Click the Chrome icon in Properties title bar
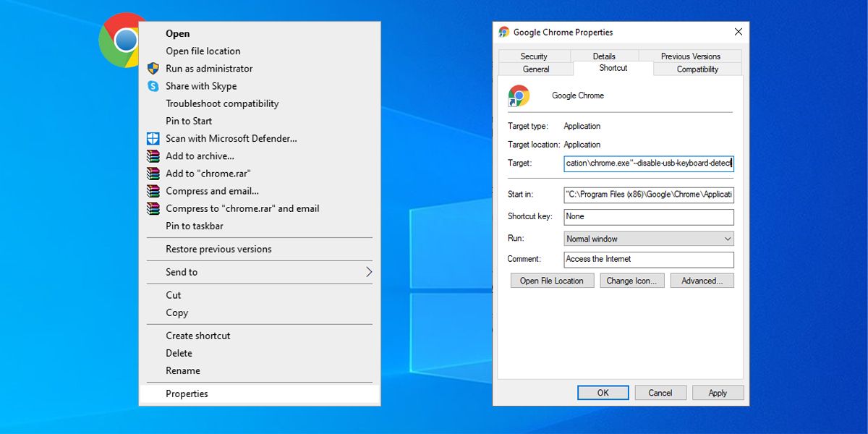868x434 pixels. [504, 32]
